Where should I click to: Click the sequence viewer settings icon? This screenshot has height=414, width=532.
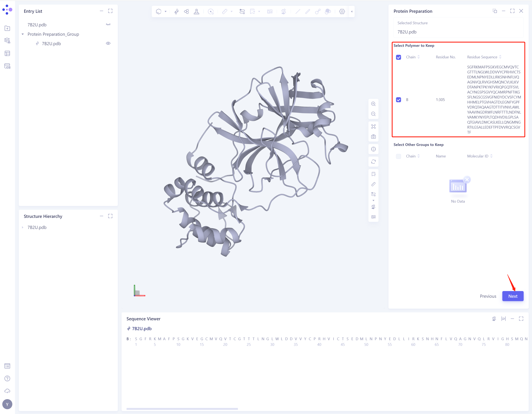click(x=494, y=318)
